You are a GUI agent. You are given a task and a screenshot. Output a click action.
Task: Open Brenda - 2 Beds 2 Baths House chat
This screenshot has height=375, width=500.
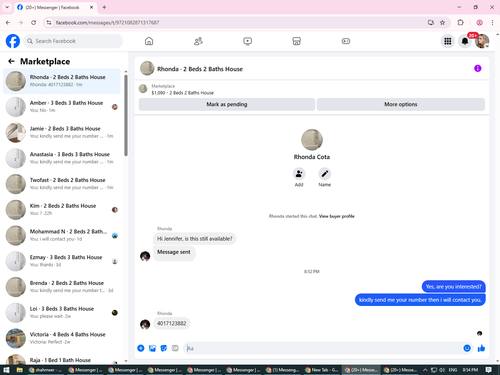pyautogui.click(x=62, y=287)
